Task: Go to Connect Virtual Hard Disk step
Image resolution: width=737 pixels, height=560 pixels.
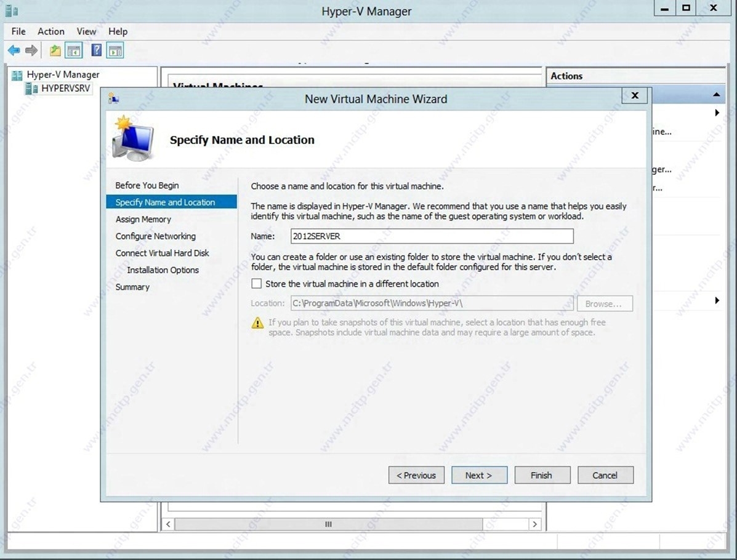Action: pyautogui.click(x=162, y=253)
